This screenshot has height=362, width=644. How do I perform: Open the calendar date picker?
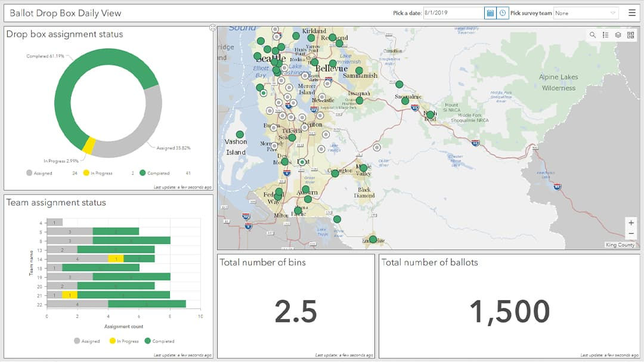click(491, 13)
